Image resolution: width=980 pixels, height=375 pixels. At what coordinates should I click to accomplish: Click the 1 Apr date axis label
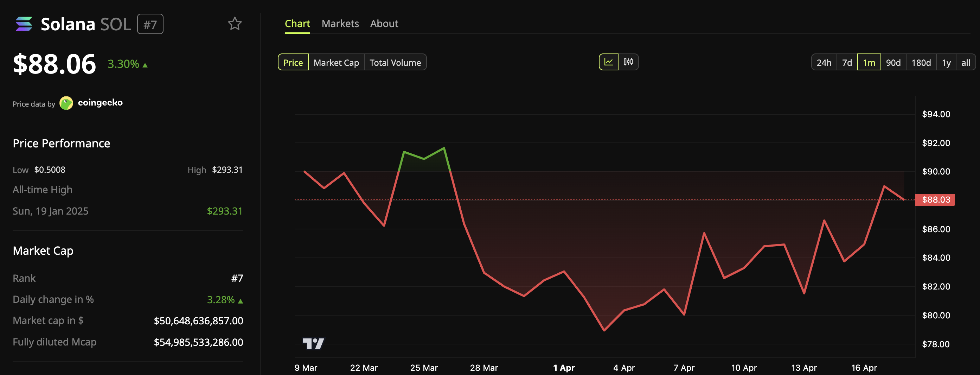(x=564, y=368)
